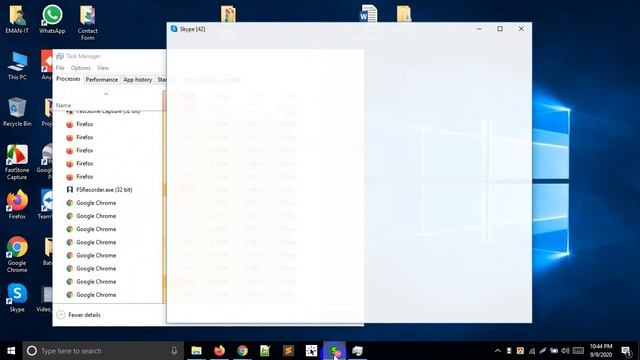This screenshot has width=640, height=360.
Task: Open the Options menu in Task Manager
Action: coord(80,68)
